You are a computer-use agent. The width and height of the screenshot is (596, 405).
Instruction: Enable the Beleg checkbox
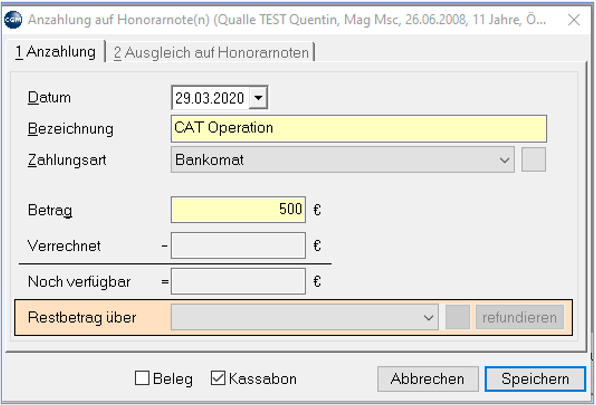(142, 378)
